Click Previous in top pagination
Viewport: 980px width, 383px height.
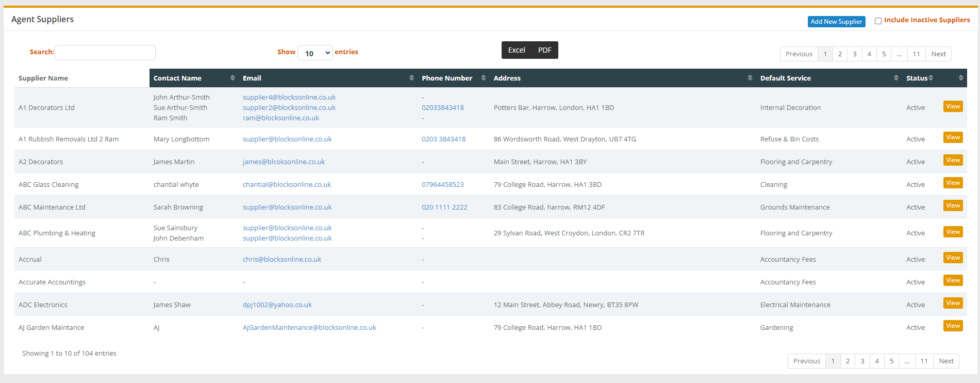click(799, 54)
